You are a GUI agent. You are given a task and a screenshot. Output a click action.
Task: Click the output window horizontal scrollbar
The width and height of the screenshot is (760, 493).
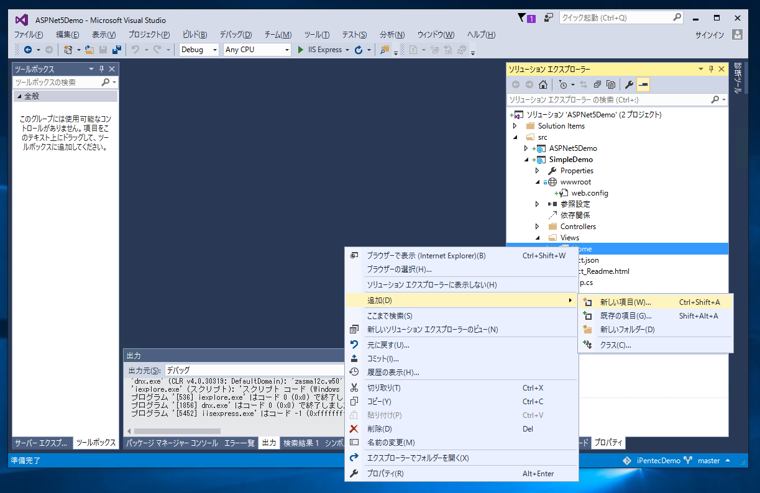pyautogui.click(x=177, y=431)
